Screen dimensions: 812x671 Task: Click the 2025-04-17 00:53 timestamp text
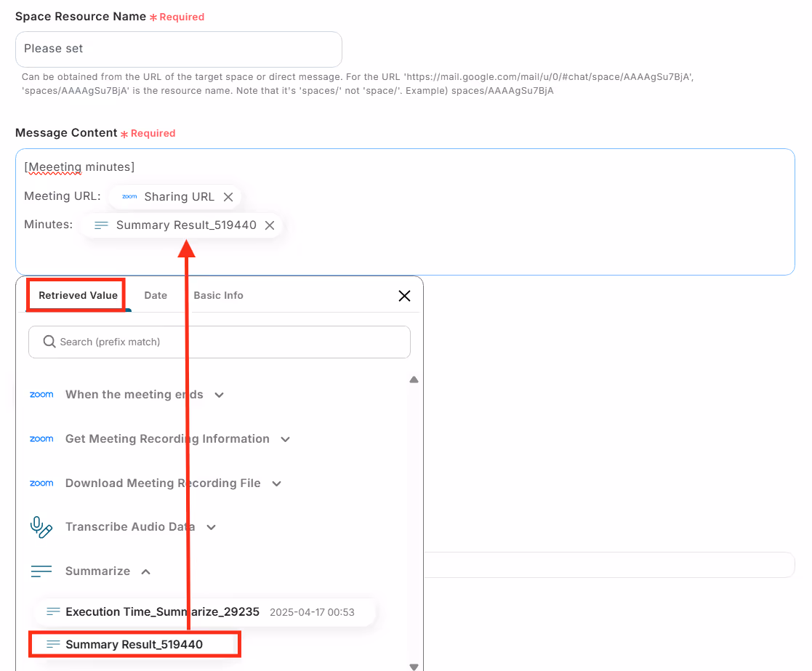point(313,613)
